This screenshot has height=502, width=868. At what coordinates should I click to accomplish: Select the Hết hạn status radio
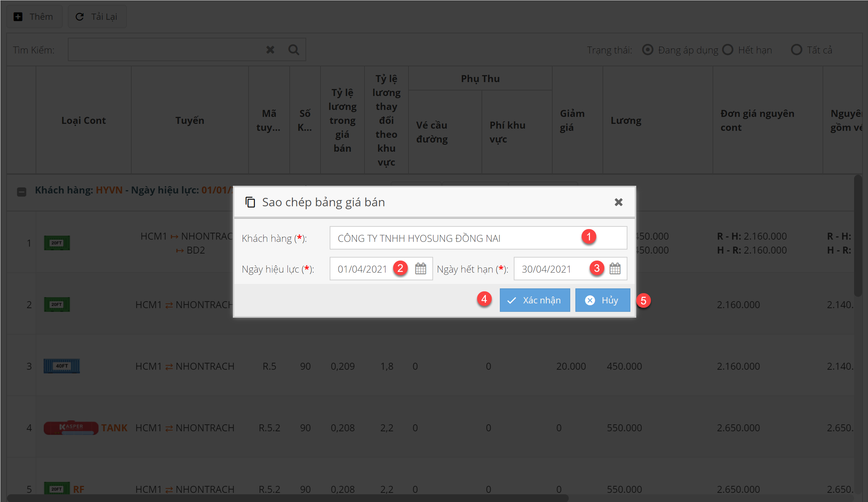(728, 49)
